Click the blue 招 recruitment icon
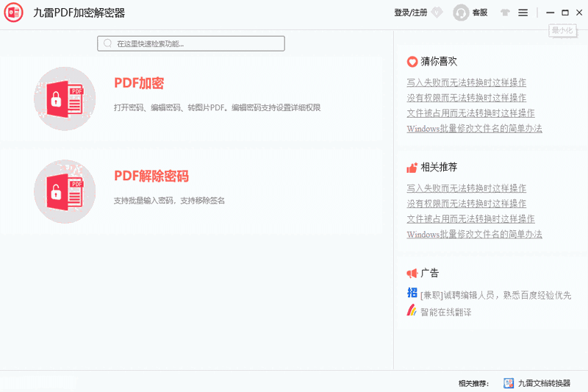 412,293
